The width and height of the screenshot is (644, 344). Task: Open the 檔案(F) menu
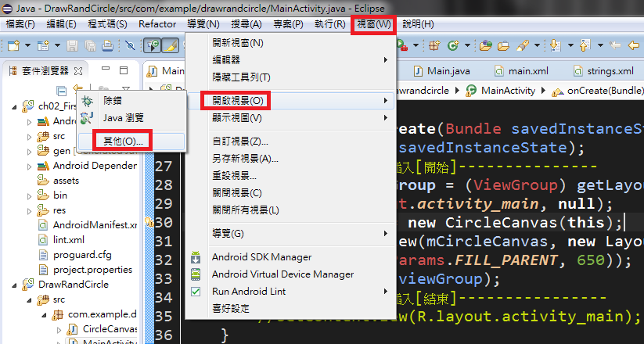pyautogui.click(x=20, y=24)
